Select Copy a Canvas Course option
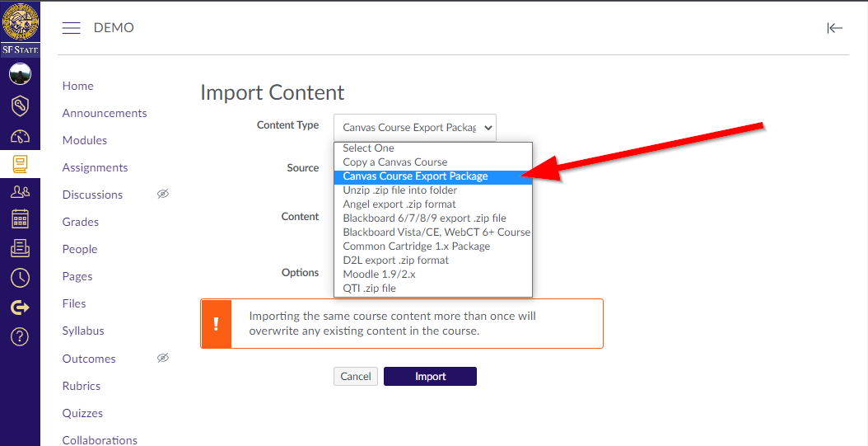Image resolution: width=868 pixels, height=446 pixels. [x=395, y=162]
